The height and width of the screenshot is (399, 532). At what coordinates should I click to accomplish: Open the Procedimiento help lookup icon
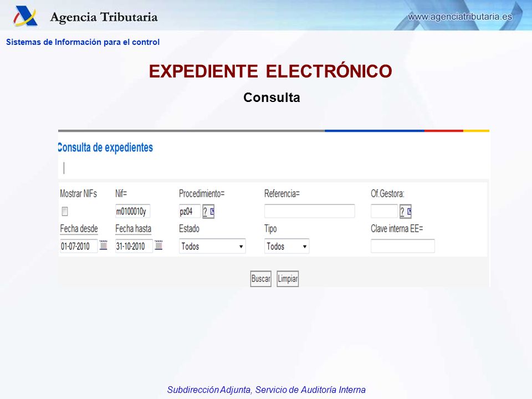209,212
